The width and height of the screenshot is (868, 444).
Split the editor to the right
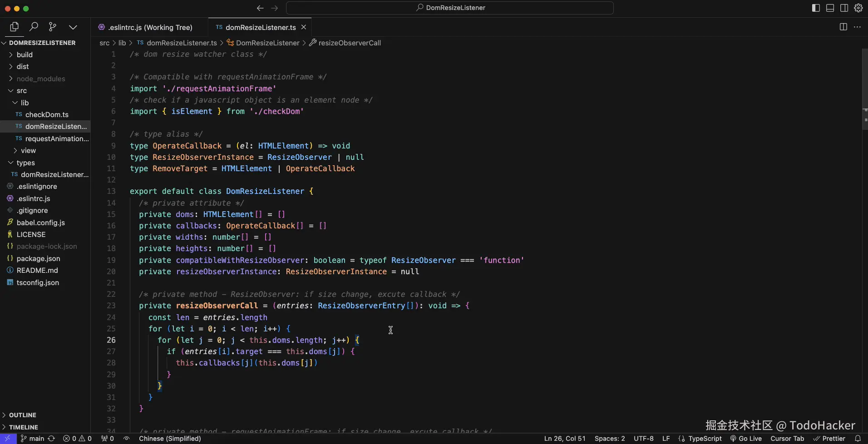(x=843, y=27)
